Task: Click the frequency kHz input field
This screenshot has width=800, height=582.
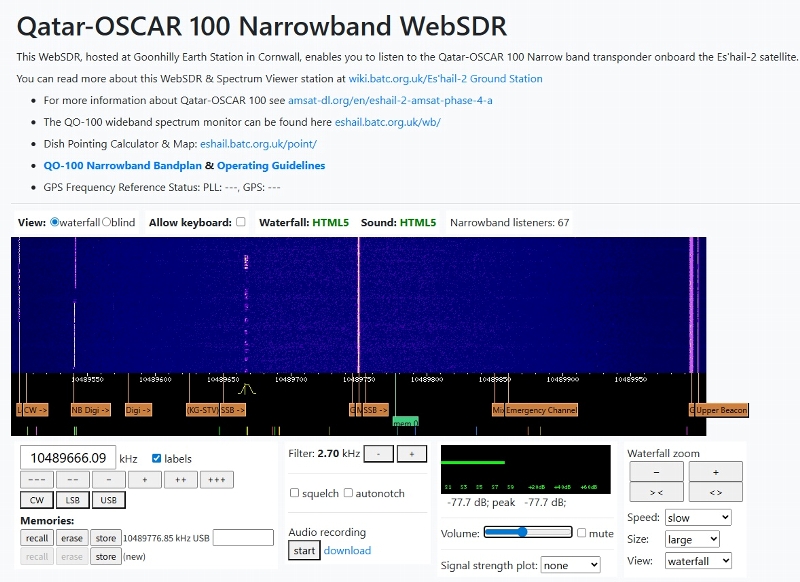Action: tap(68, 458)
